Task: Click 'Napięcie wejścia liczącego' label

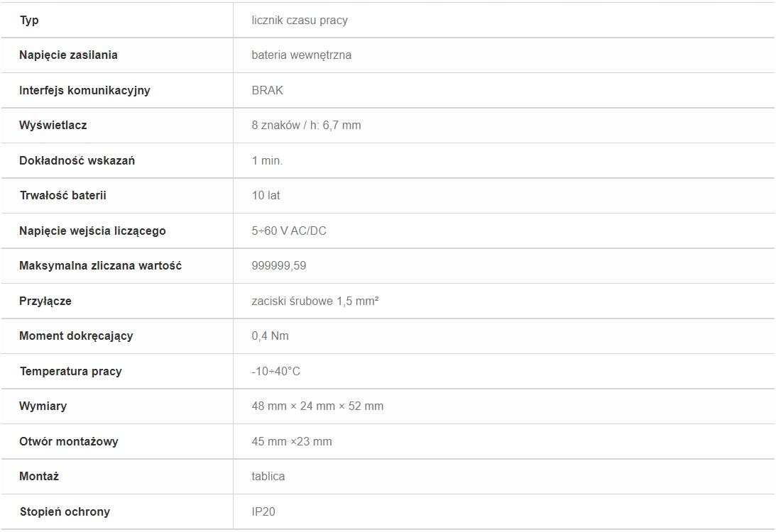Action: click(92, 231)
